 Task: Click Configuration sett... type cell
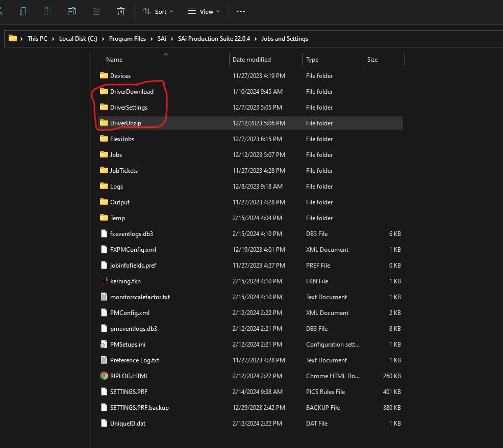333,345
